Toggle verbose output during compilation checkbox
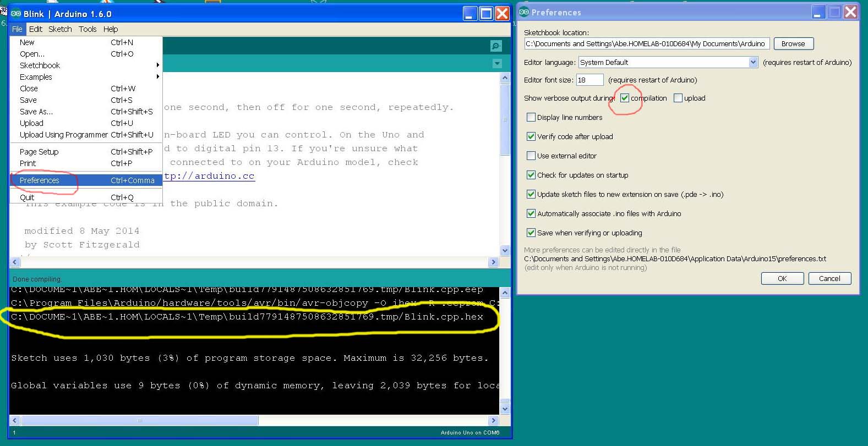 point(625,98)
